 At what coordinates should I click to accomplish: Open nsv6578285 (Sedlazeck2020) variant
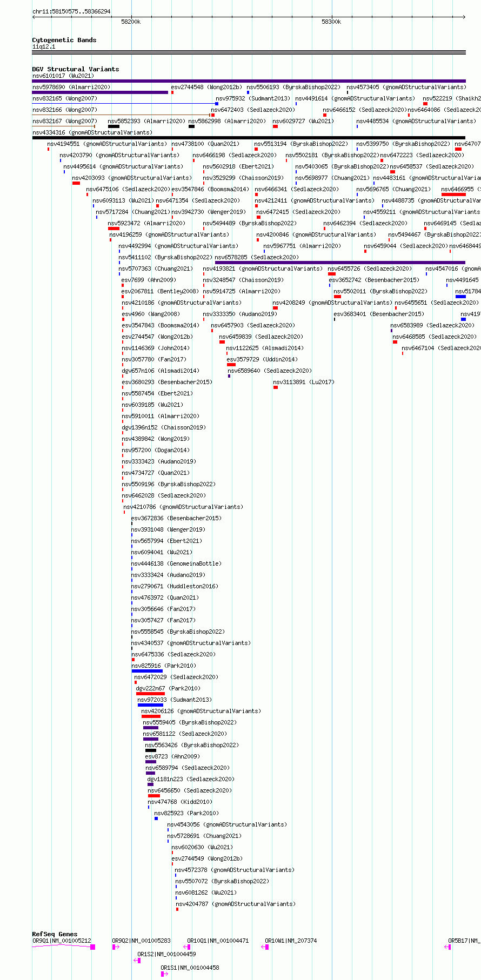click(x=257, y=257)
